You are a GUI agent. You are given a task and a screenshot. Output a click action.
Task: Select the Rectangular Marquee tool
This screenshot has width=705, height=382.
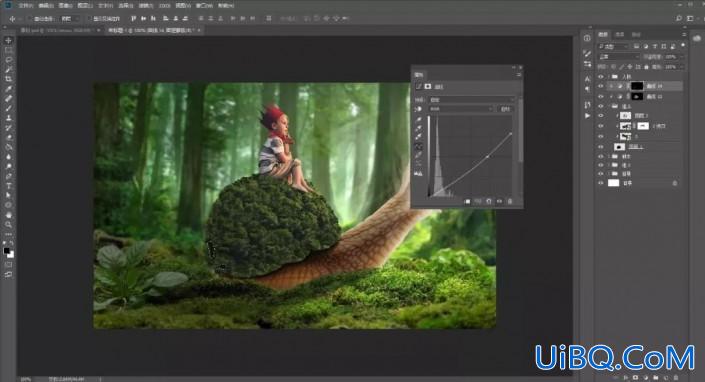(8, 50)
